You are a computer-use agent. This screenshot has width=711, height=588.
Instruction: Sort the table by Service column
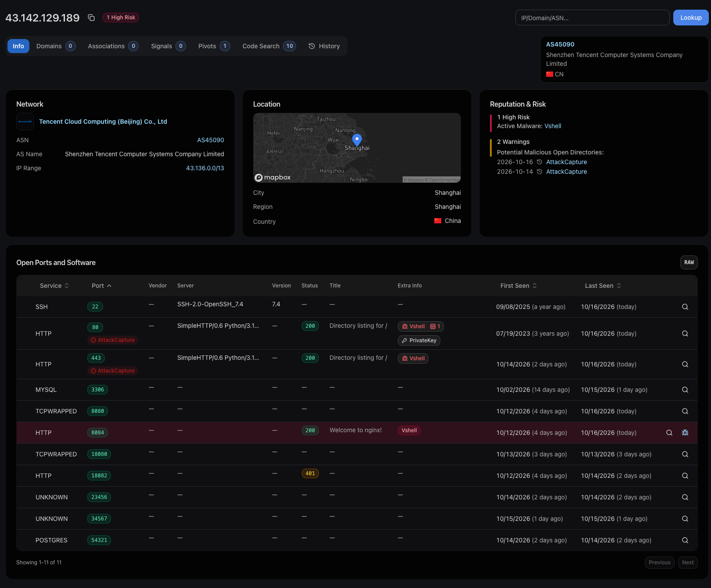[54, 286]
